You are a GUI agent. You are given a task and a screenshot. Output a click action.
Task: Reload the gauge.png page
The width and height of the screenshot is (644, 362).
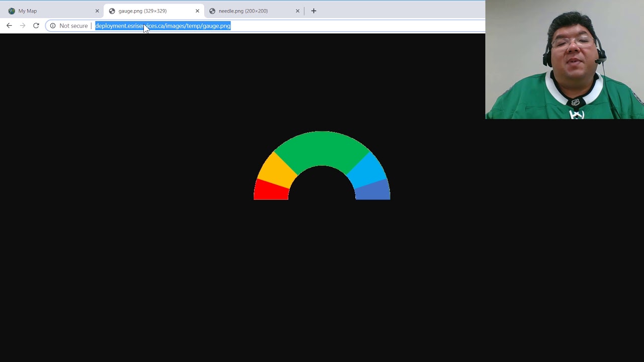tap(36, 26)
